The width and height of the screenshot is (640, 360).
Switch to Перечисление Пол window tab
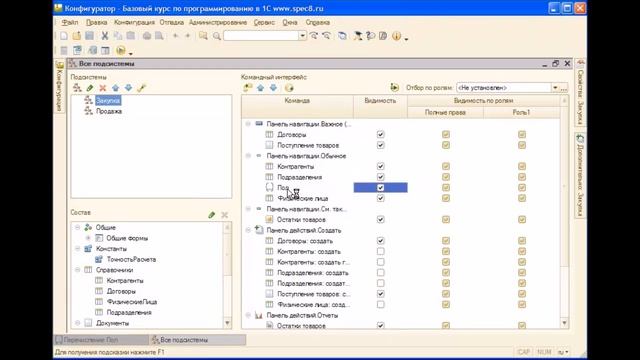point(101,340)
